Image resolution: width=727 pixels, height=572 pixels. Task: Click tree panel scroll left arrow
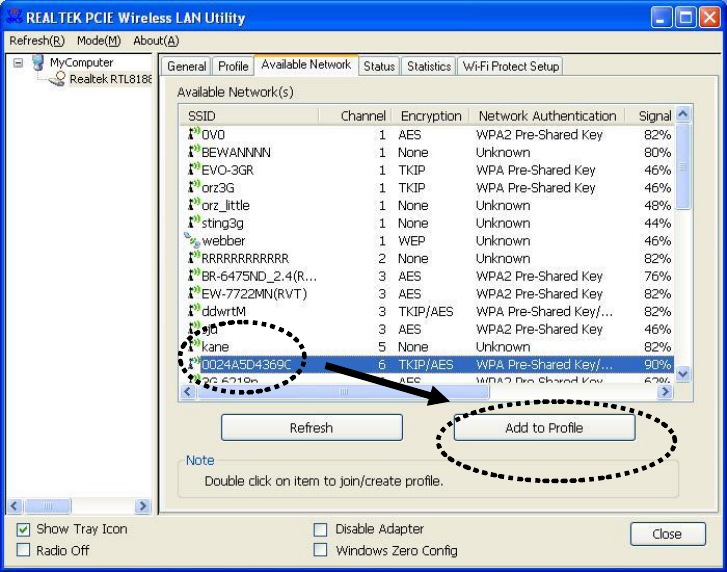pyautogui.click(x=14, y=506)
